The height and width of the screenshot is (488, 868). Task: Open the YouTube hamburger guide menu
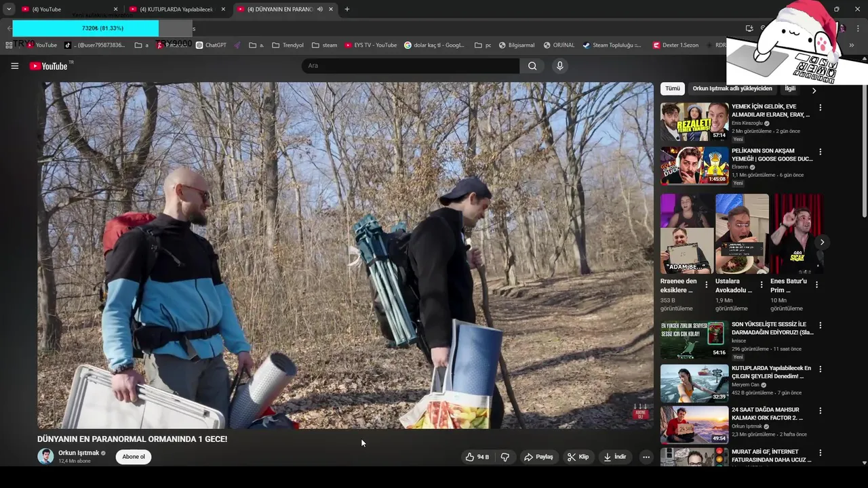(x=14, y=66)
